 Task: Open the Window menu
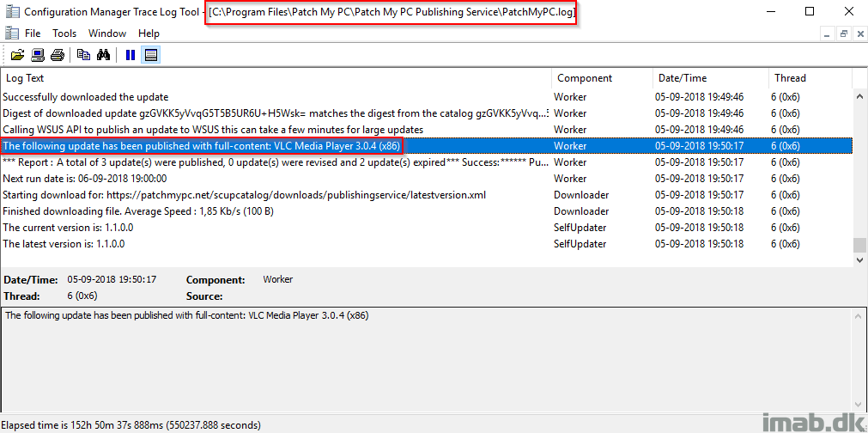point(107,34)
